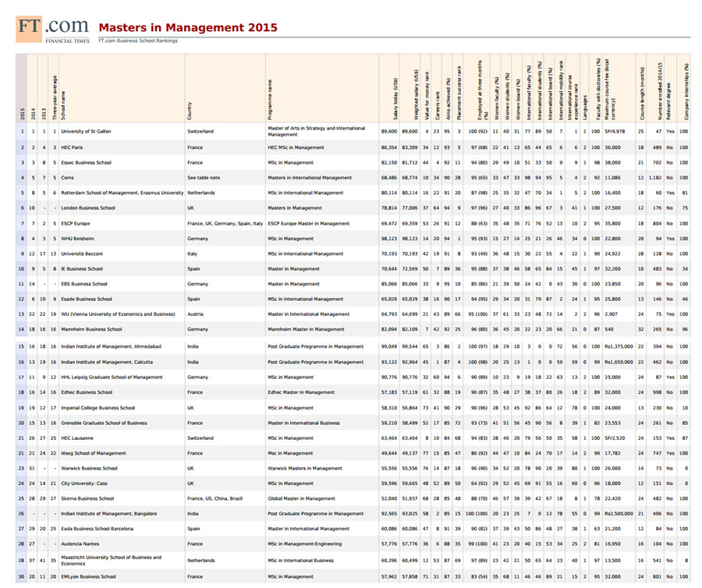Click 'Indian Institute of Management, Calcutta'
The image size is (702, 588).
pos(107,363)
